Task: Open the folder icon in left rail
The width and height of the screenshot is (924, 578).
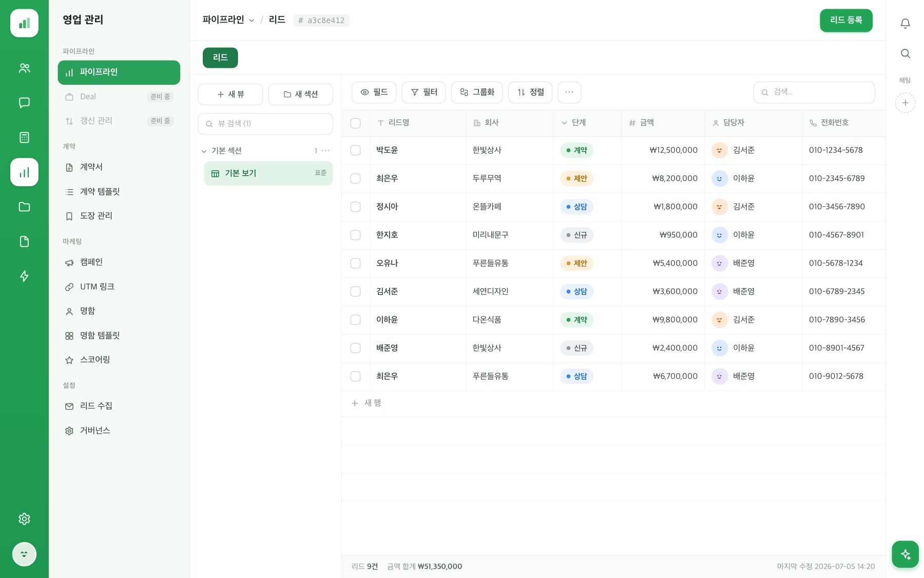Action: pyautogui.click(x=24, y=207)
